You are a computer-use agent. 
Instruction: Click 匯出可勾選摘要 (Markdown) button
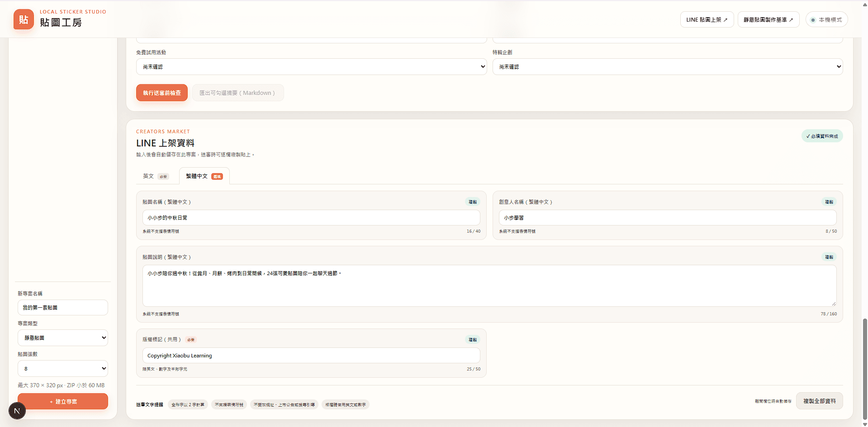click(x=238, y=93)
